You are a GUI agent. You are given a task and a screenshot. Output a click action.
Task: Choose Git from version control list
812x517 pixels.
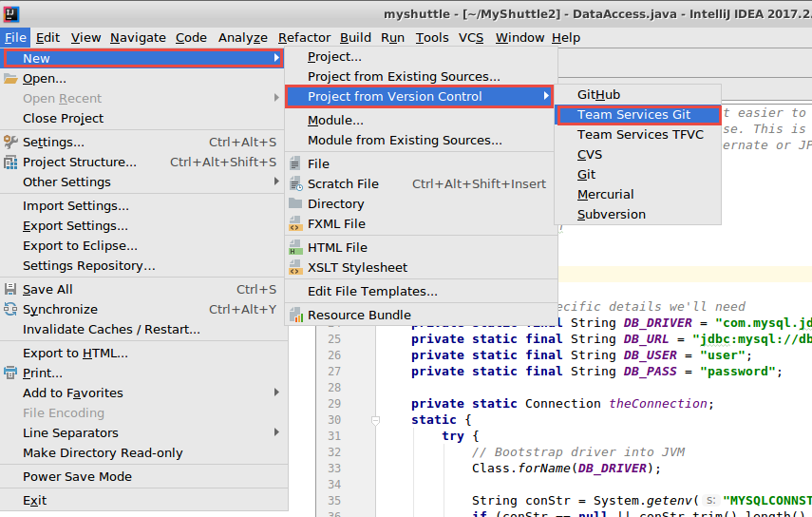(637, 175)
